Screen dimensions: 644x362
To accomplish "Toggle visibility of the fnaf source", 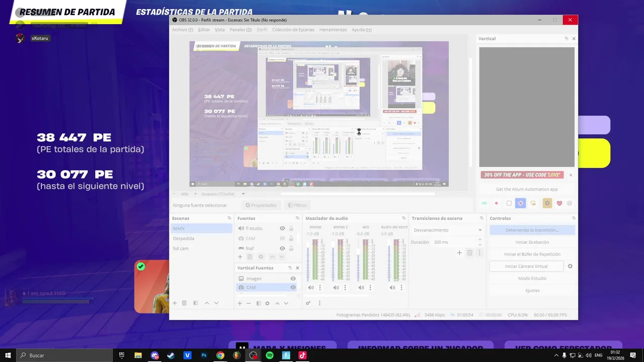I will point(282,248).
